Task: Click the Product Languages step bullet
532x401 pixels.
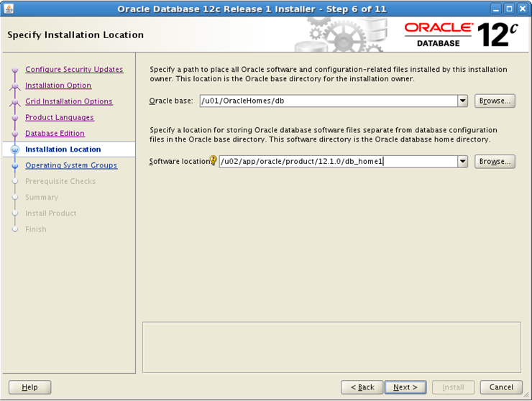Action: coord(15,117)
